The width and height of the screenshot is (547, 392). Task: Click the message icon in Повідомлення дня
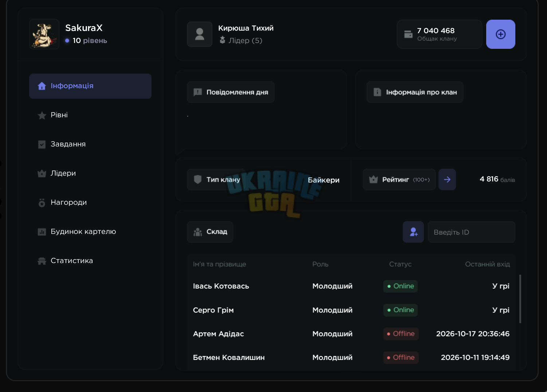tap(198, 92)
